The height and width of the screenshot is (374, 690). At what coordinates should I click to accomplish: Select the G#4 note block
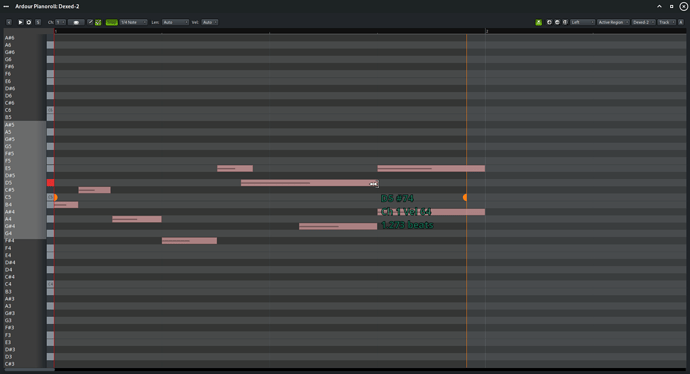click(x=338, y=226)
